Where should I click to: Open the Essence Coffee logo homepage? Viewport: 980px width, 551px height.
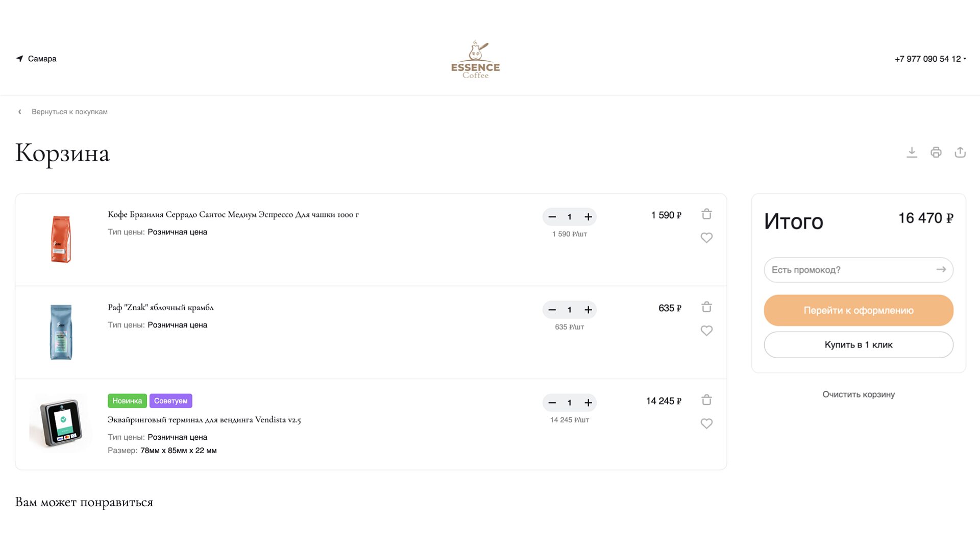pyautogui.click(x=475, y=59)
